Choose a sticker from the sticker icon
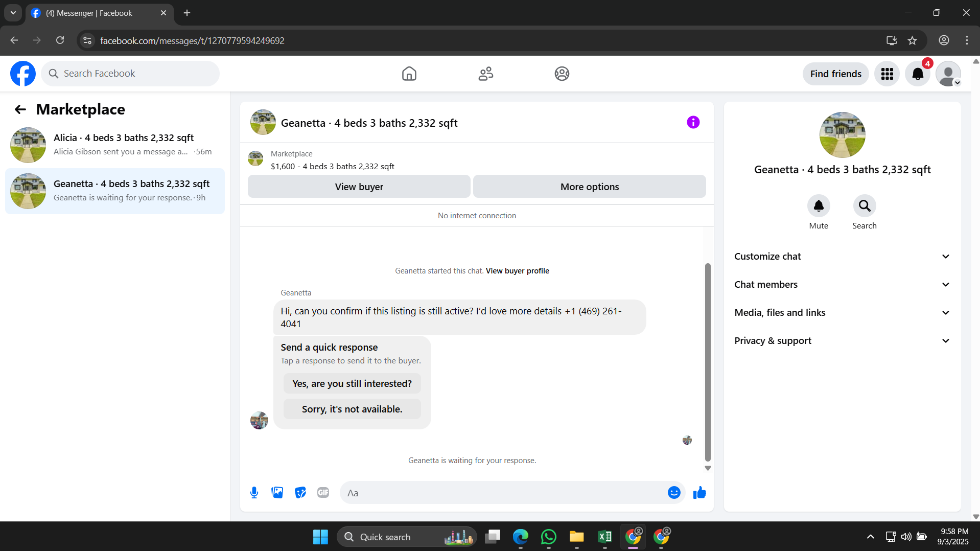Screen dimensions: 980x551 click(x=300, y=493)
